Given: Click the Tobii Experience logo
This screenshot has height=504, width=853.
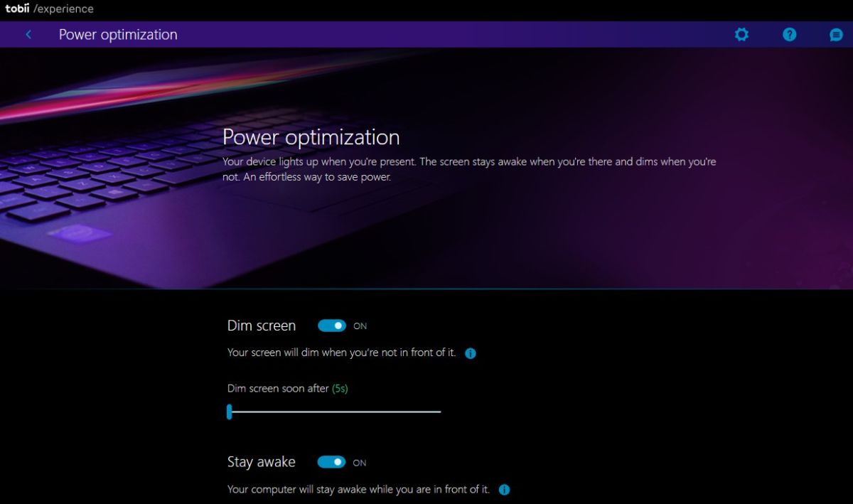Looking at the screenshot, I should pos(49,9).
